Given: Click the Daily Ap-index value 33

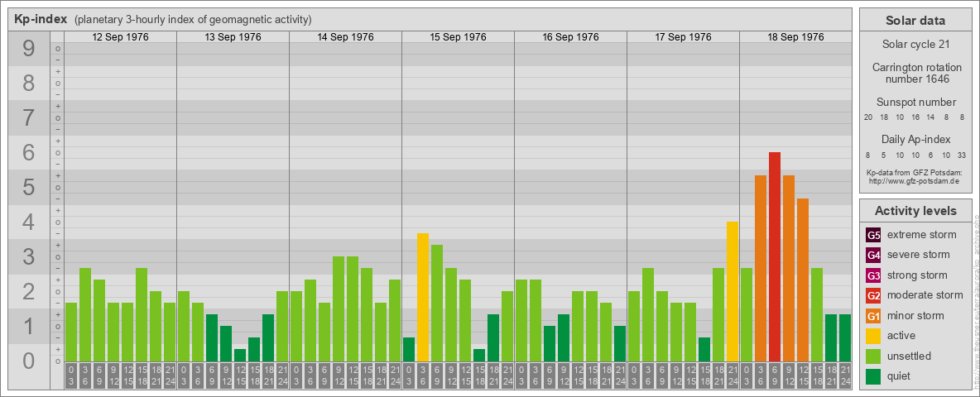Looking at the screenshot, I should pyautogui.click(x=961, y=154).
